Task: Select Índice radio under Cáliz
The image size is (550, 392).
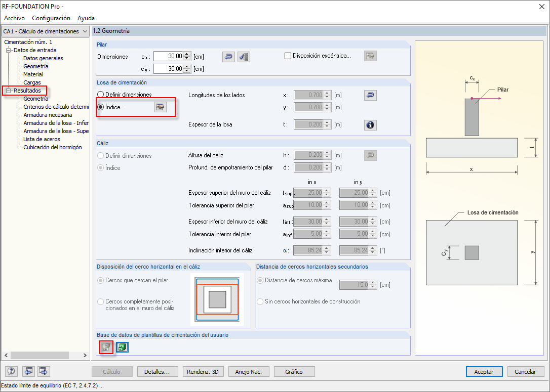Action: click(x=101, y=168)
